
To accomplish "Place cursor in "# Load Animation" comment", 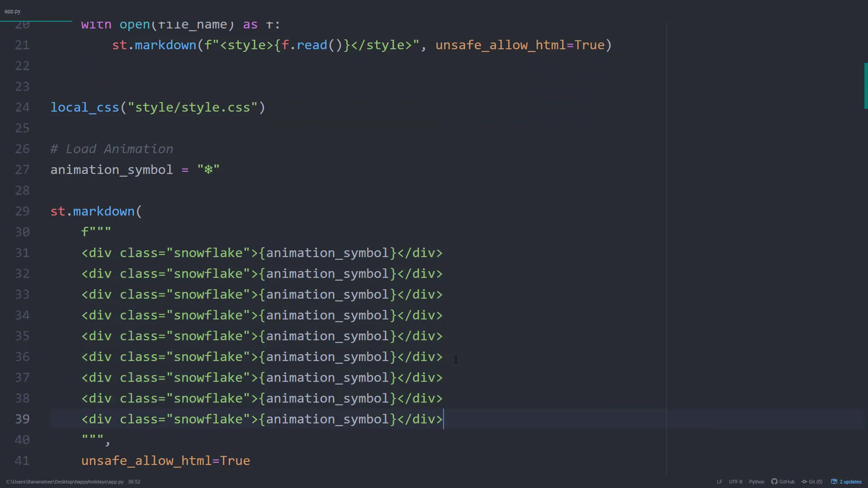I will coord(112,149).
